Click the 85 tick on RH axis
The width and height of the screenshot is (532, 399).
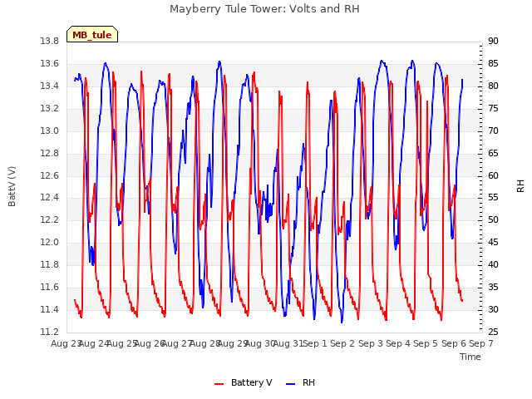pos(493,64)
